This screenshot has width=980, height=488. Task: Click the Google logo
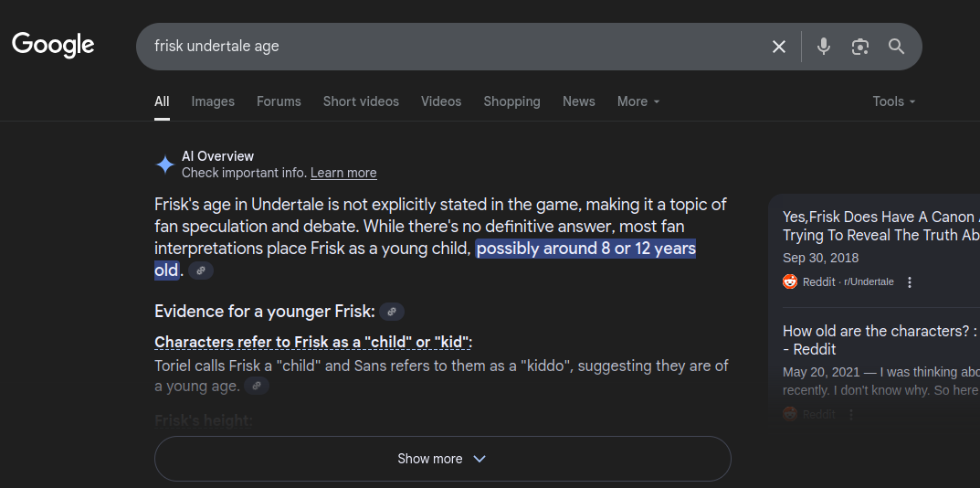click(x=53, y=45)
